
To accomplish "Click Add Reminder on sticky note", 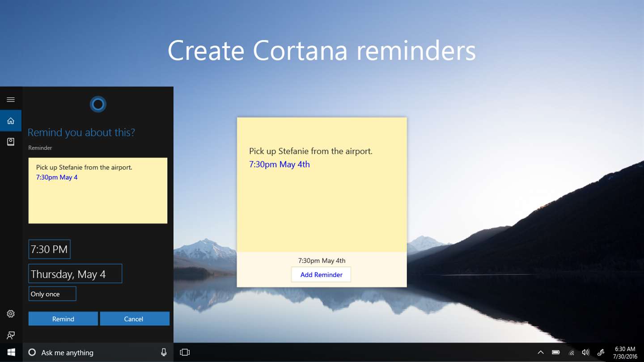I will point(321,274).
